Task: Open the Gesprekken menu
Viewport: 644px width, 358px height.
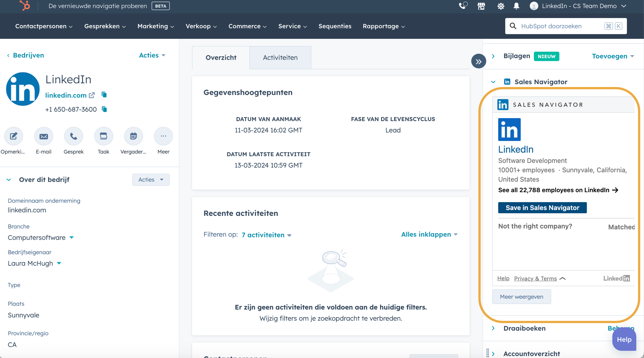Action: coord(105,26)
